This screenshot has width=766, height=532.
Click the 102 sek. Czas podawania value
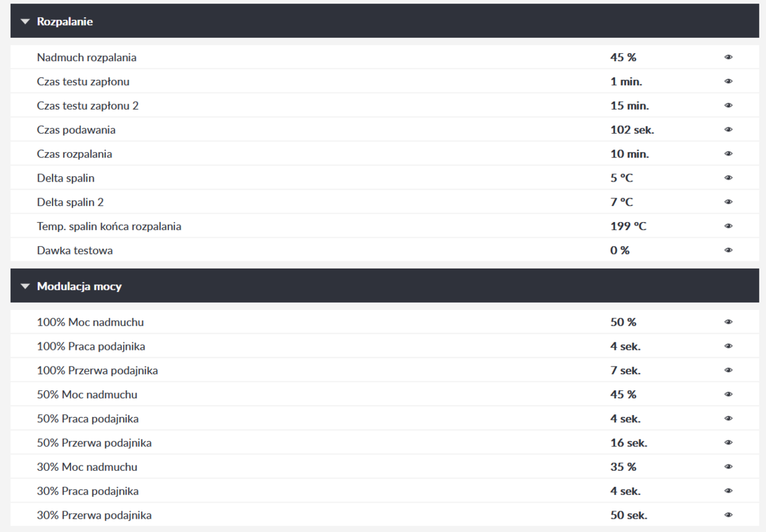[x=632, y=130]
